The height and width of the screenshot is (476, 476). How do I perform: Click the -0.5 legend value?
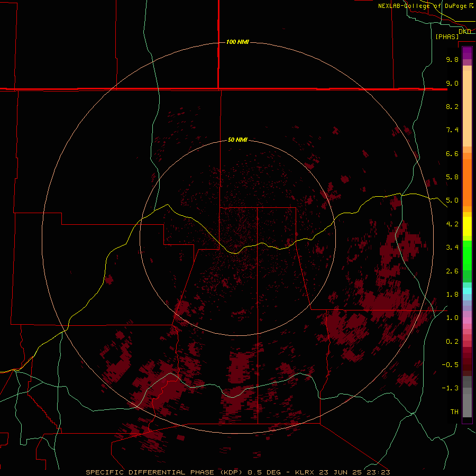point(450,365)
